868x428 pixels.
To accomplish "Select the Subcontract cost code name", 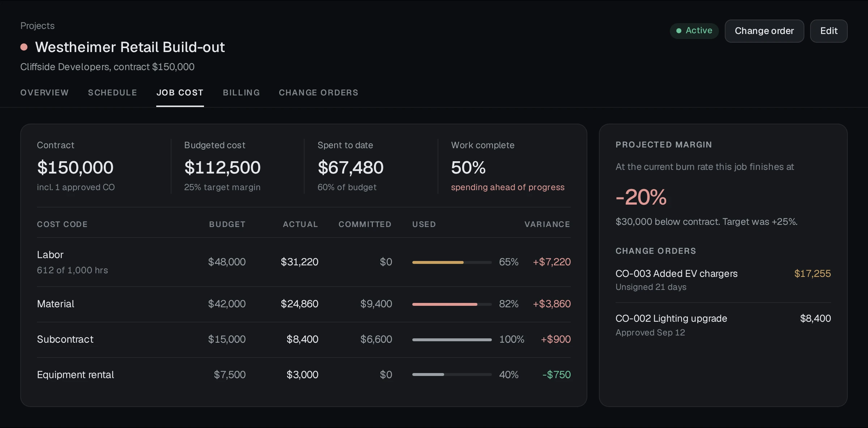I will [x=65, y=339].
